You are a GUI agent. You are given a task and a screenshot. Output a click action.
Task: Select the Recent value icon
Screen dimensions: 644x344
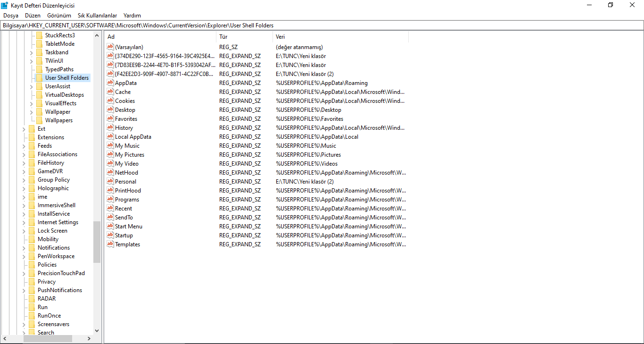110,208
